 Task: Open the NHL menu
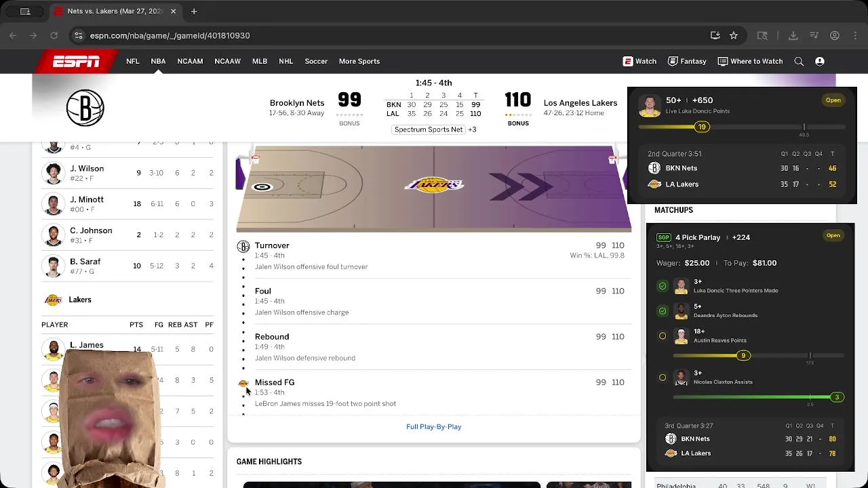click(286, 61)
